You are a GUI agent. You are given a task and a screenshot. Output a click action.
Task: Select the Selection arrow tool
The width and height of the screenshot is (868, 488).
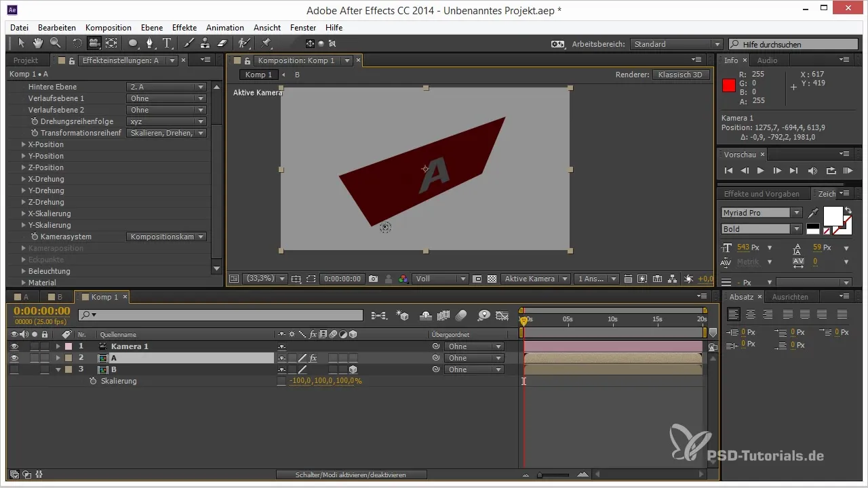tap(21, 43)
